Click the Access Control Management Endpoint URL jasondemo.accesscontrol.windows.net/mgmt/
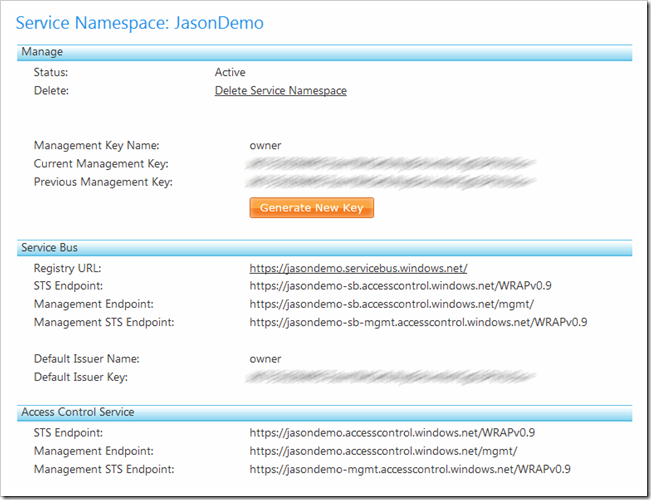The width and height of the screenshot is (651, 500). click(x=383, y=451)
